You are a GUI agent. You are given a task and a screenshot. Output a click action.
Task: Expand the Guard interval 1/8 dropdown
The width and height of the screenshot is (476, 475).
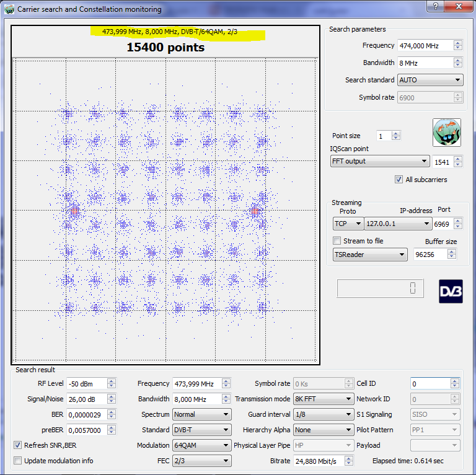[323, 414]
